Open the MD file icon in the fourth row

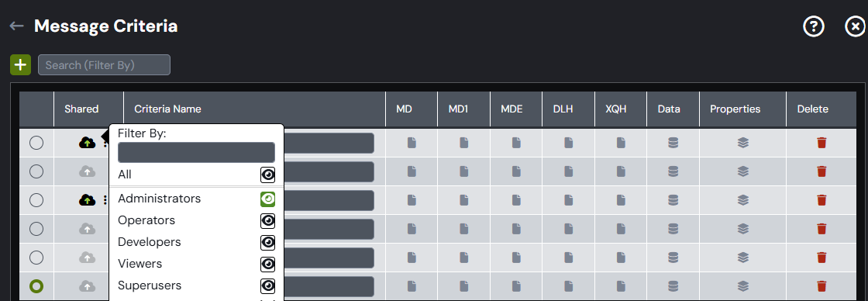pyautogui.click(x=412, y=228)
